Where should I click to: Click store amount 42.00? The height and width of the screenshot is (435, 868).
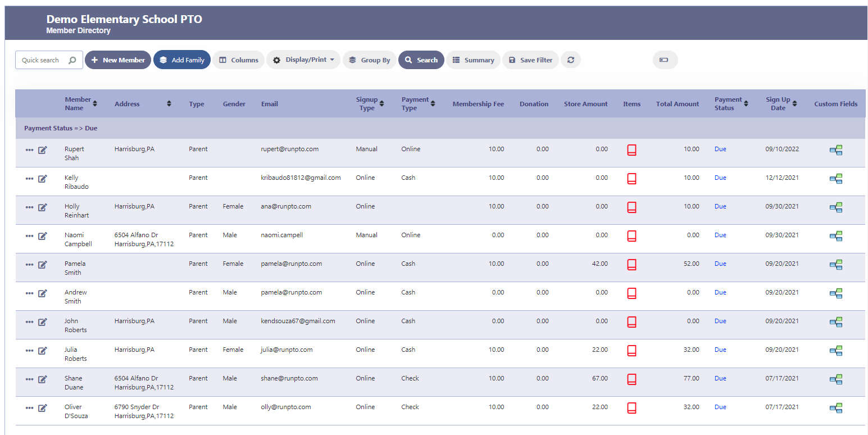[600, 264]
